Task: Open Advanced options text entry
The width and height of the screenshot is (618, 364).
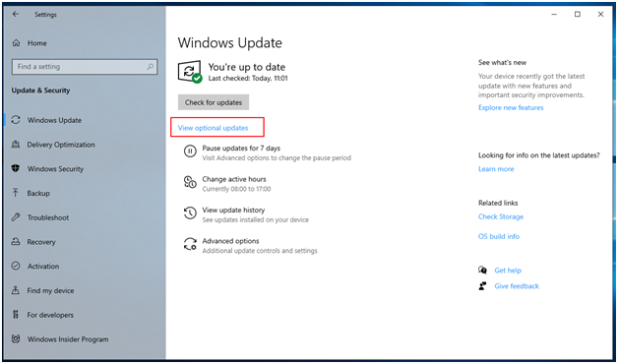Action: pyautogui.click(x=230, y=241)
